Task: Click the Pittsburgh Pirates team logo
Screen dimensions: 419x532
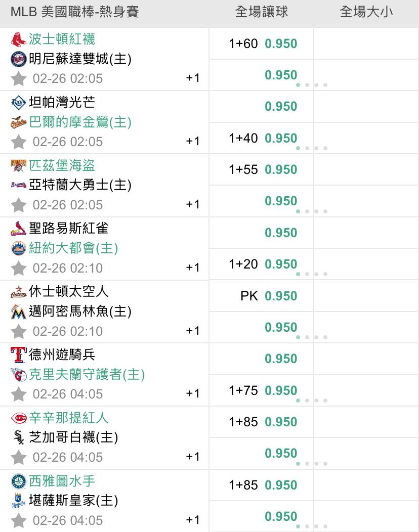Action: click(x=18, y=165)
